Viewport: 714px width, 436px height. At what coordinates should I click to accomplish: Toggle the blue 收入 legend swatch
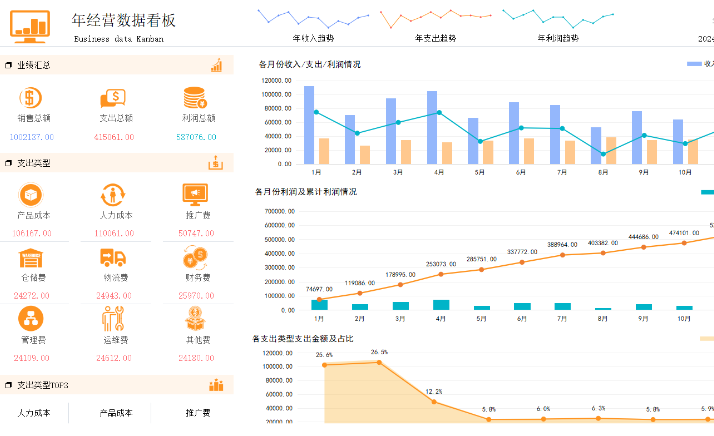tap(694, 64)
